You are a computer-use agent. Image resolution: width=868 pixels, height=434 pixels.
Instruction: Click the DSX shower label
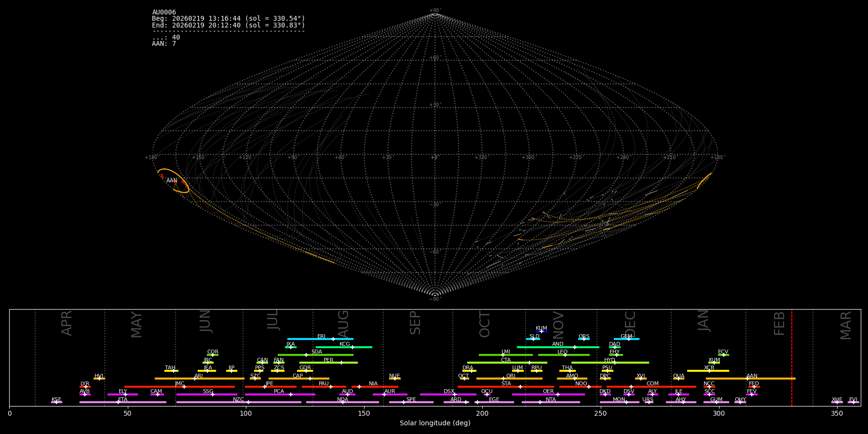coord(449,392)
